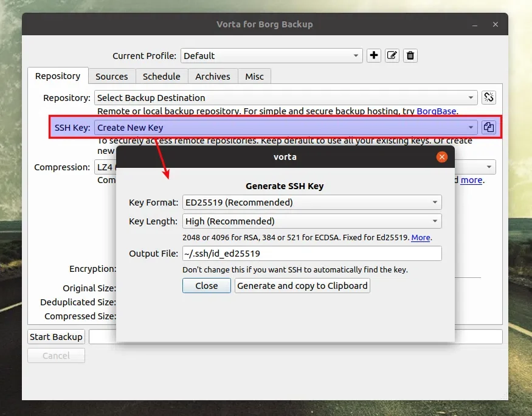Click the Start Backup button
This screenshot has width=532, height=416.
pyautogui.click(x=56, y=337)
